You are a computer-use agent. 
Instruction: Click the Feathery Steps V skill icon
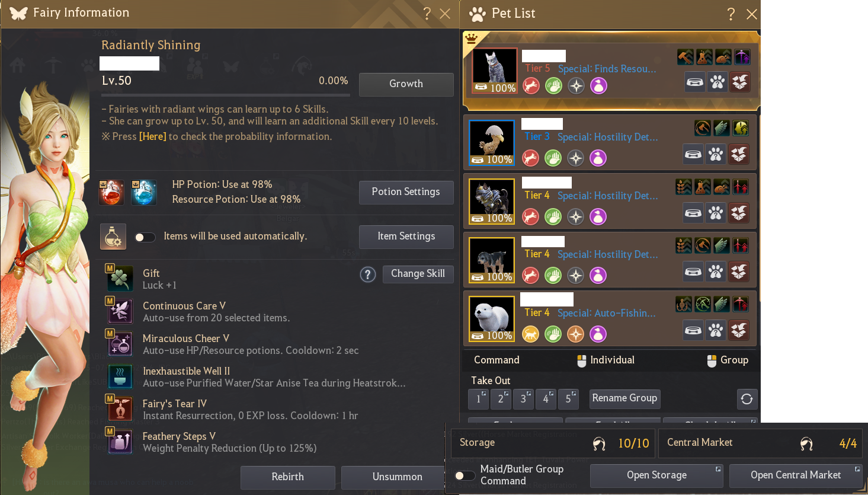coord(120,442)
